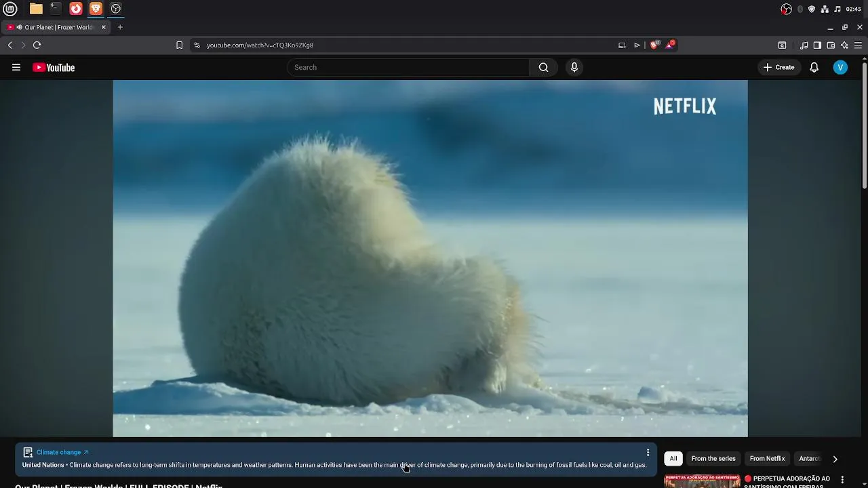Screen dimensions: 868x488
Task: Click the cast/install icon in address bar
Action: pos(622,45)
